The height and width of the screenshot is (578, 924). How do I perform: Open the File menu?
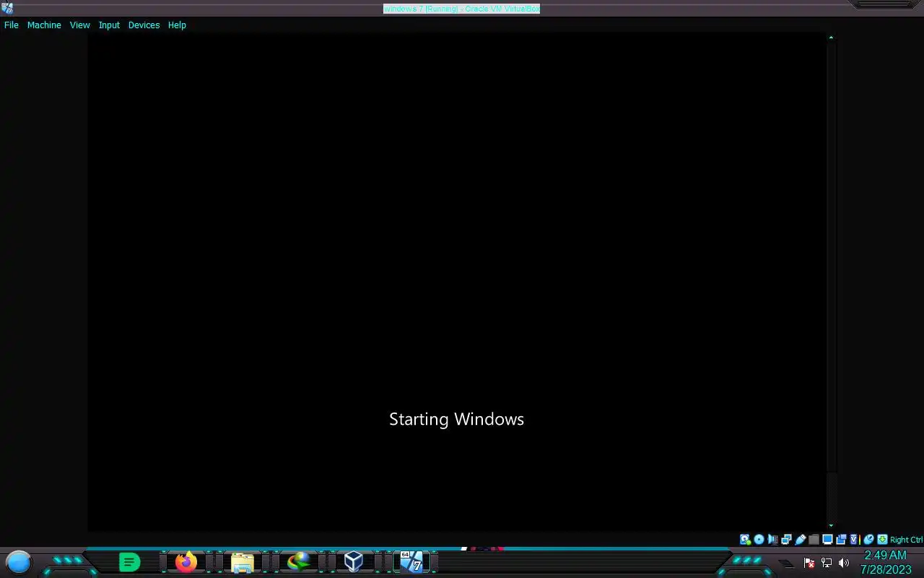click(12, 25)
